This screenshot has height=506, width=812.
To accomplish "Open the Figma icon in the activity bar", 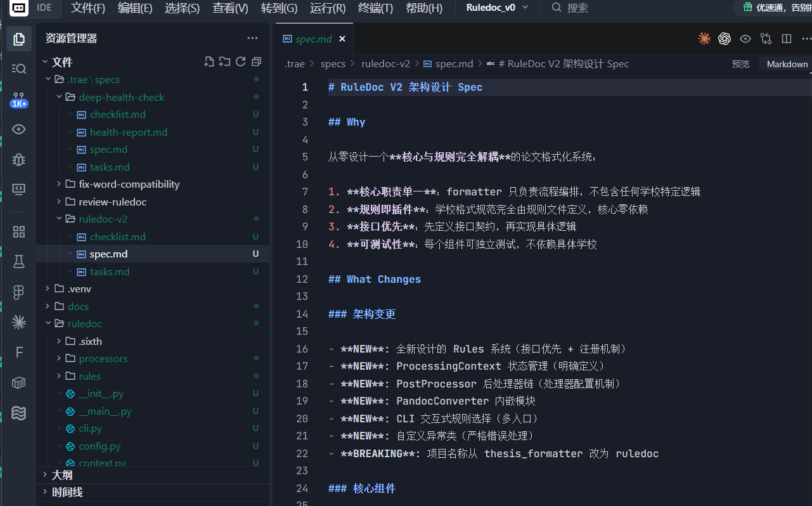I will click(19, 292).
